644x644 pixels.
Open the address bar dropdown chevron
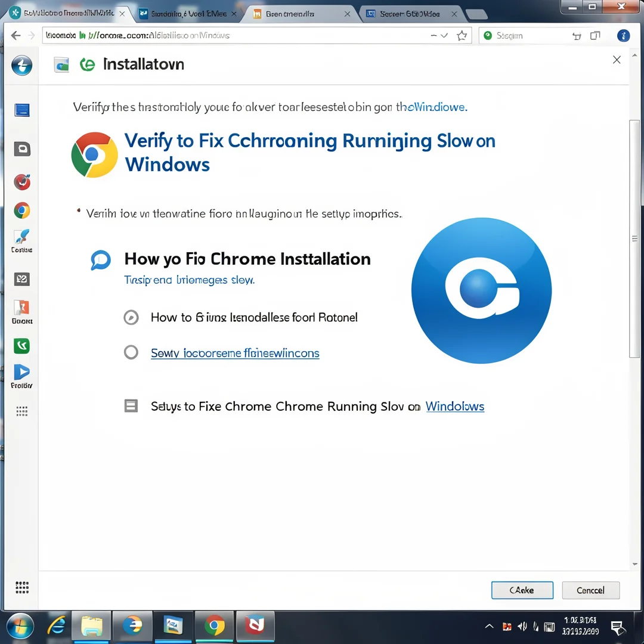[x=444, y=36]
